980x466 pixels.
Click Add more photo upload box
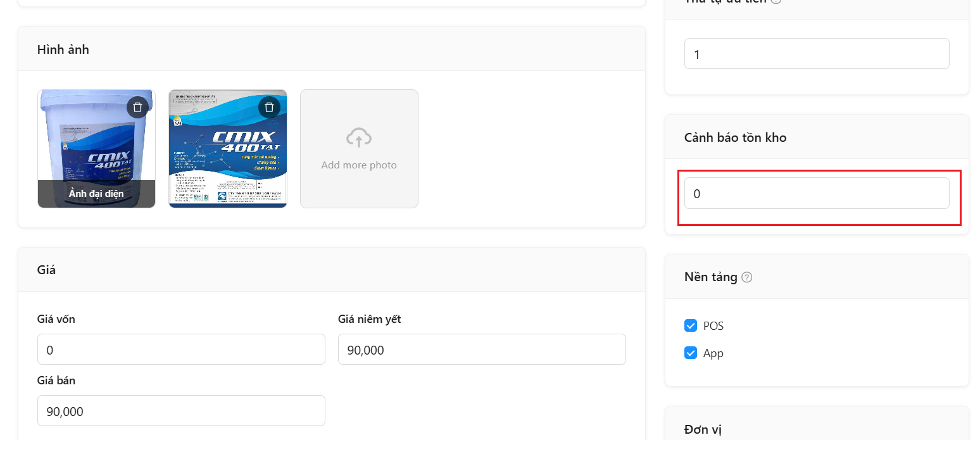(359, 148)
